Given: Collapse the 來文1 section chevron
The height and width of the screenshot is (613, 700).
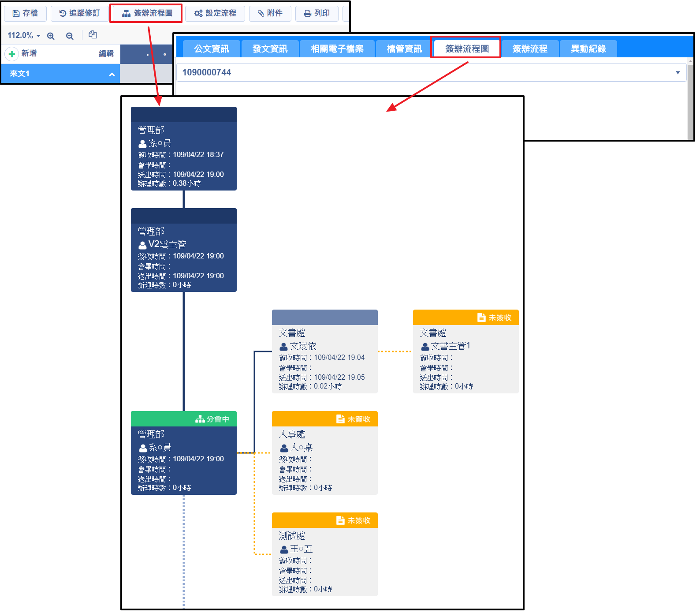Looking at the screenshot, I should coord(112,74).
